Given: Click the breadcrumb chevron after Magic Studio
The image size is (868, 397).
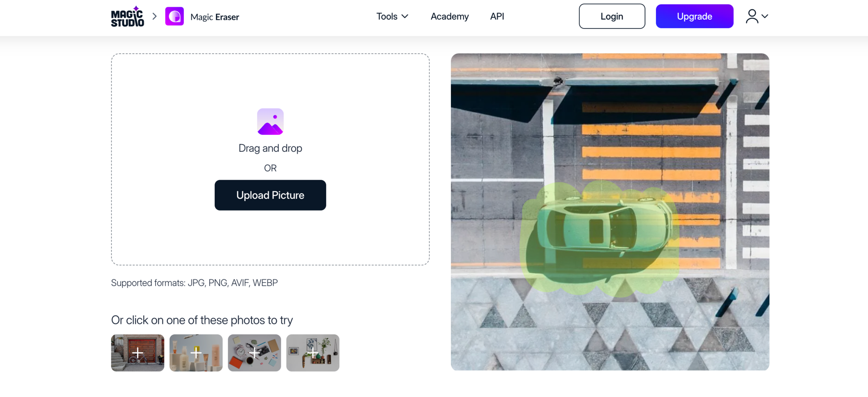Looking at the screenshot, I should [154, 16].
